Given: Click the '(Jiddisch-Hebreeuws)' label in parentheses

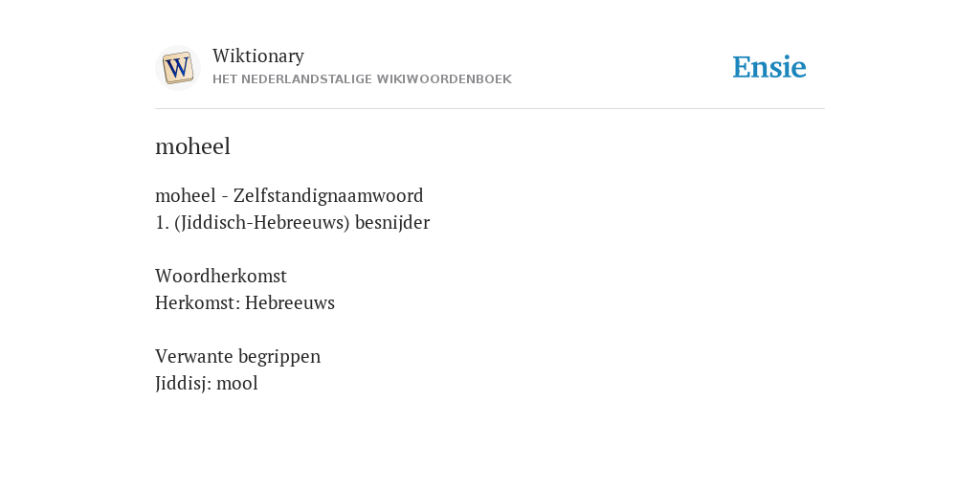Looking at the screenshot, I should point(262,222).
